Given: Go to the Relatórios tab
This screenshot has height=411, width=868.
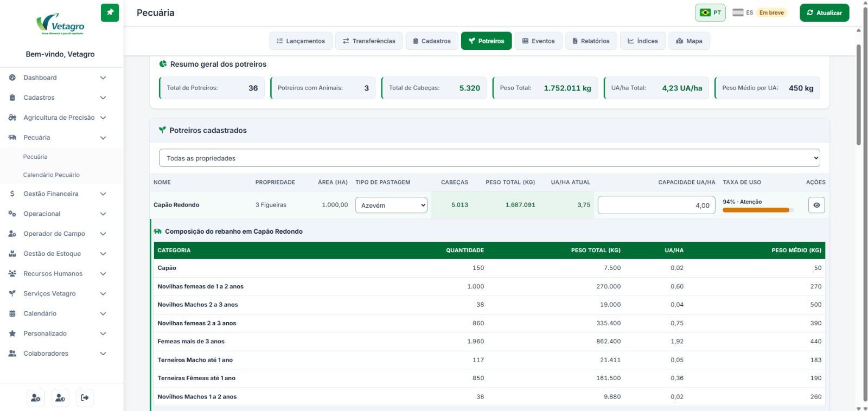Looking at the screenshot, I should pos(591,41).
